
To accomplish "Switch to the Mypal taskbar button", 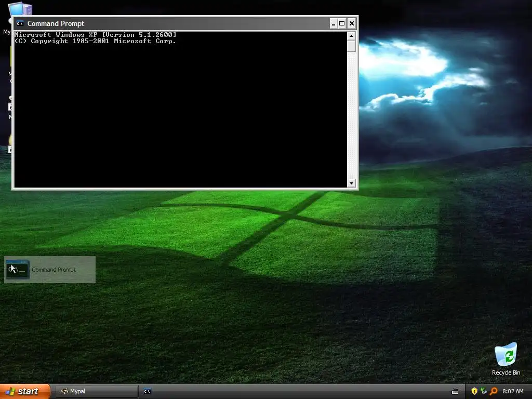I will point(96,391).
